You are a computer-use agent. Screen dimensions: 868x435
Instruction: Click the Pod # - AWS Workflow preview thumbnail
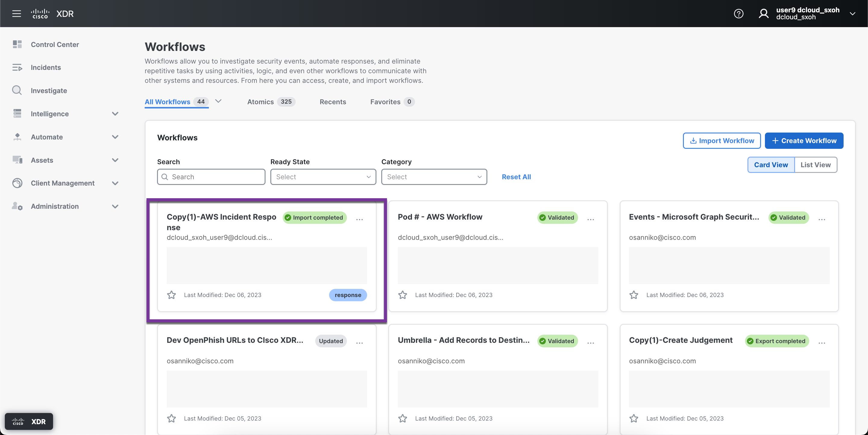[498, 266]
